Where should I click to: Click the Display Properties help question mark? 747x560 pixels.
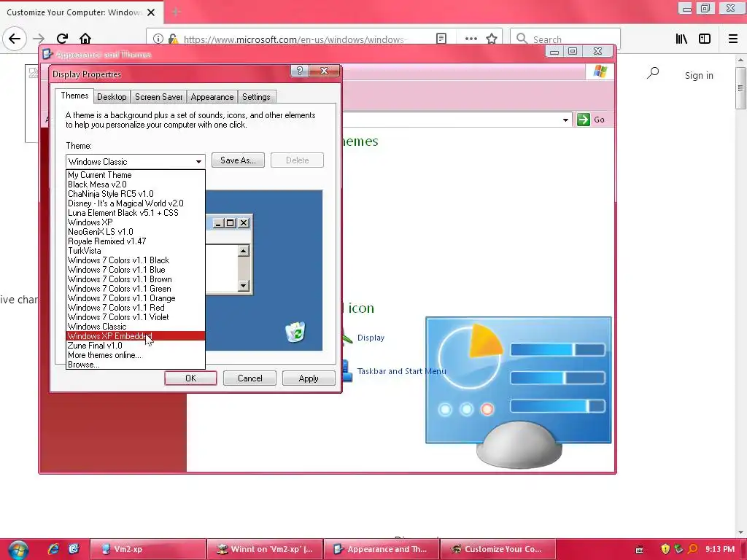(x=299, y=71)
